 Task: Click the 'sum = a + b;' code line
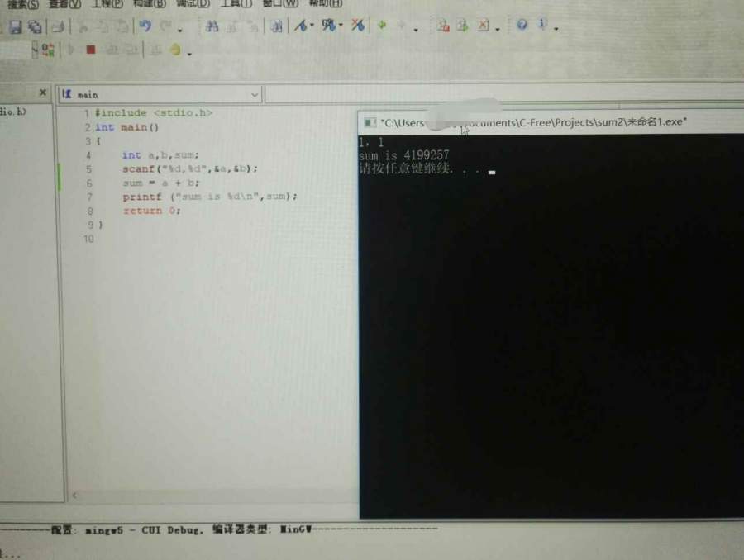pos(161,183)
